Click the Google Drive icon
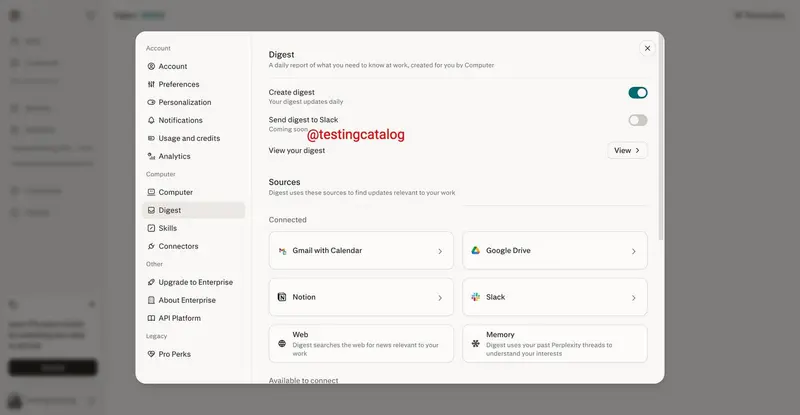The width and height of the screenshot is (800, 415). [476, 251]
